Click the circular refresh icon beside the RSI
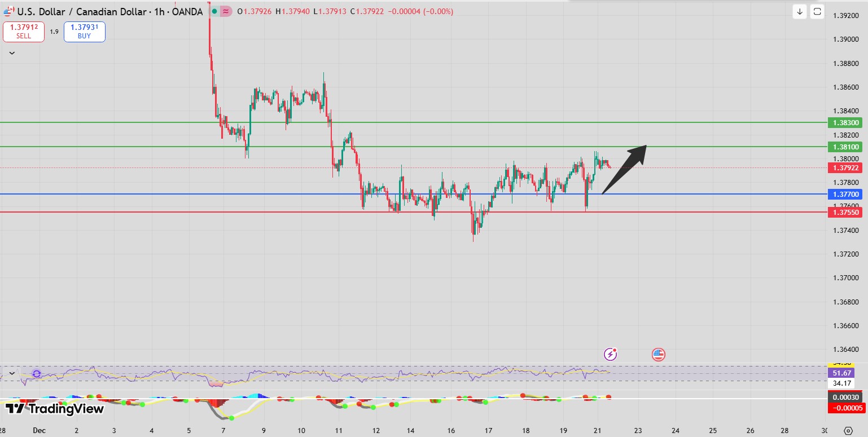 tap(36, 373)
